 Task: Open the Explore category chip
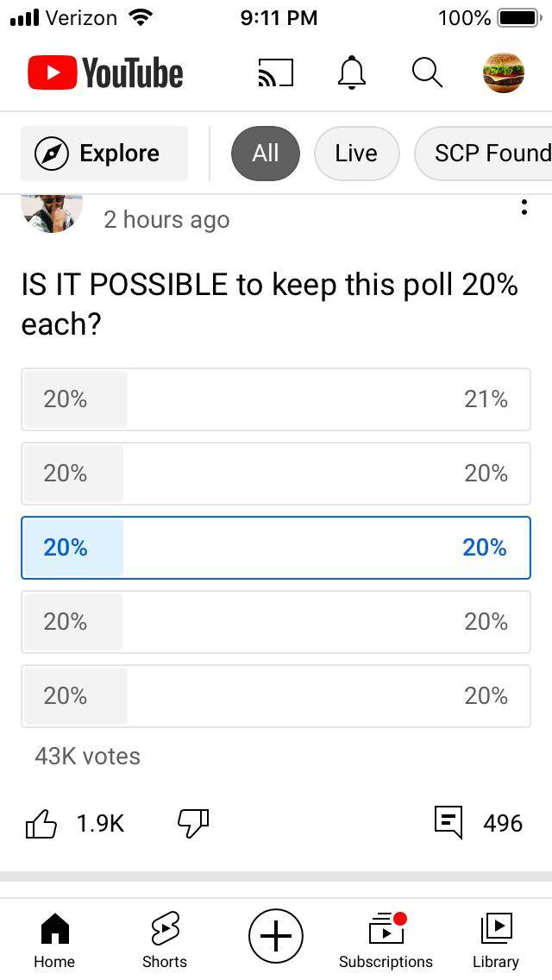click(x=103, y=153)
